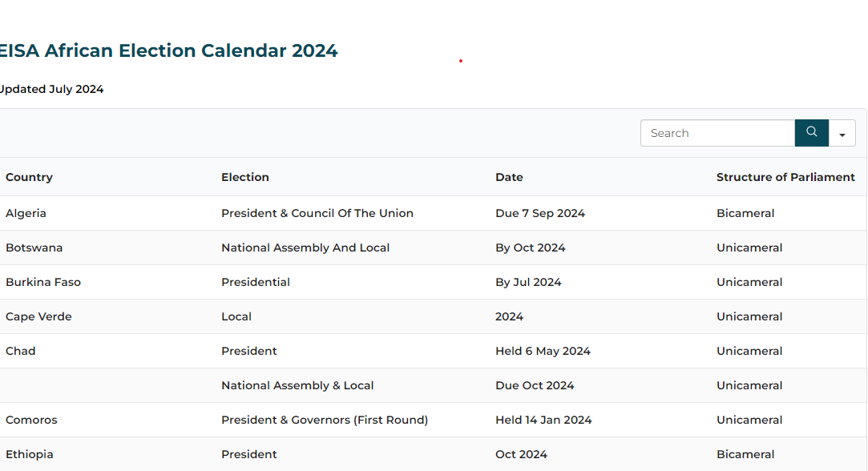Sort table by Country column header
The height and width of the screenshot is (471, 868).
click(29, 177)
